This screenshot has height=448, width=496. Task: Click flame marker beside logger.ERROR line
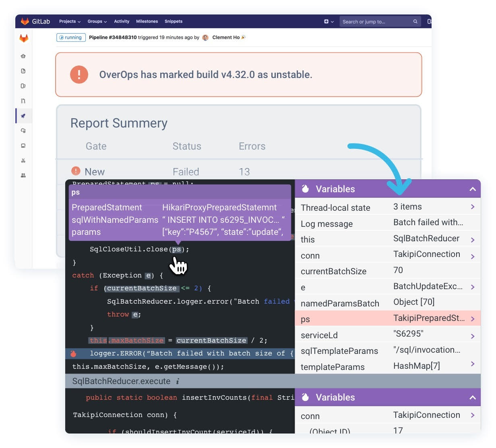73,353
